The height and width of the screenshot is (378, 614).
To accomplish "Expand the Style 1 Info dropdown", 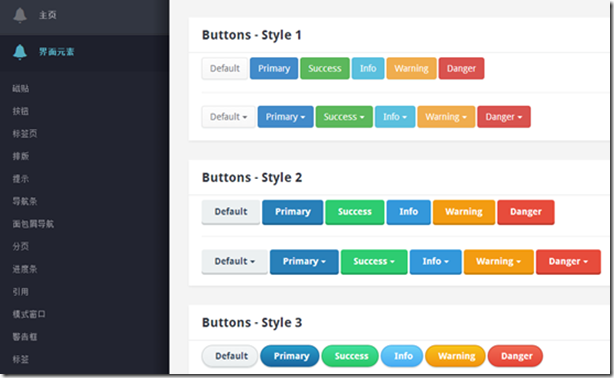I will coord(395,117).
